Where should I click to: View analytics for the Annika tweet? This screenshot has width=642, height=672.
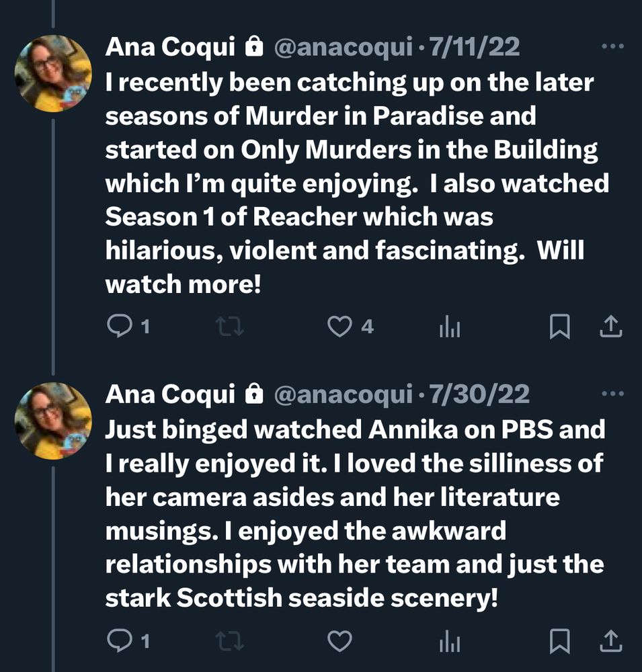coord(450,642)
